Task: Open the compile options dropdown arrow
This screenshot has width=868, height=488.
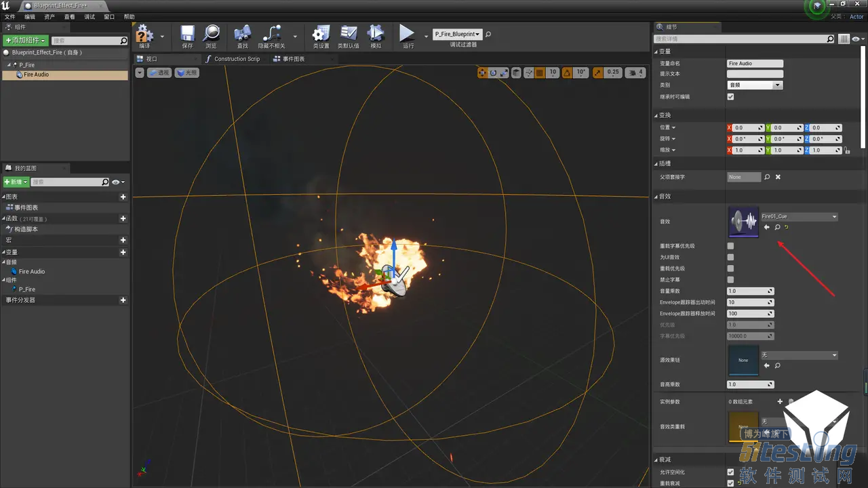Action: click(162, 36)
